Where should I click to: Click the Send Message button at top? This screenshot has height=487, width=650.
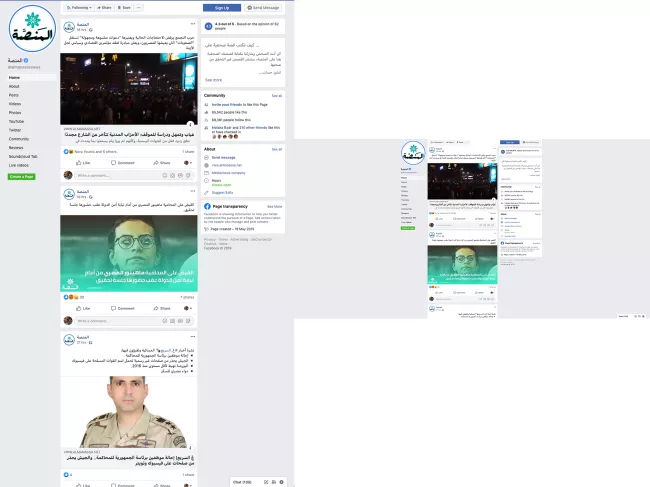click(263, 7)
